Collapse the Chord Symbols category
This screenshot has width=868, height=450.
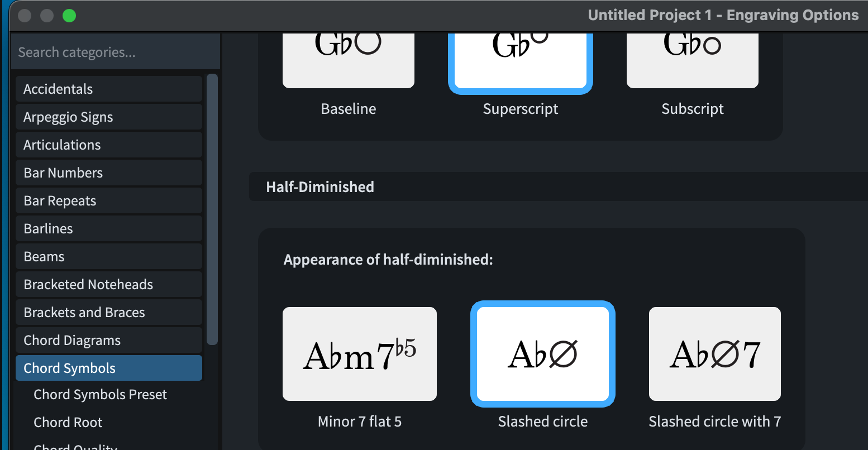[x=108, y=368]
